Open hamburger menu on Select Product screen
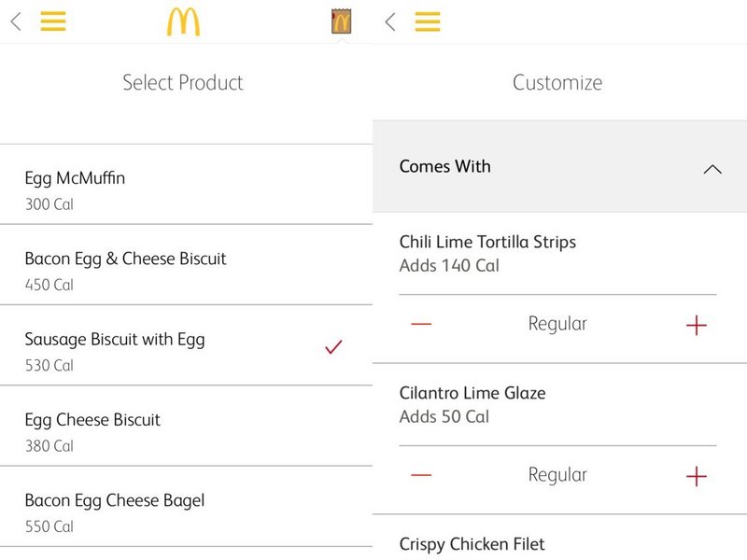747x560 pixels. coord(53,21)
